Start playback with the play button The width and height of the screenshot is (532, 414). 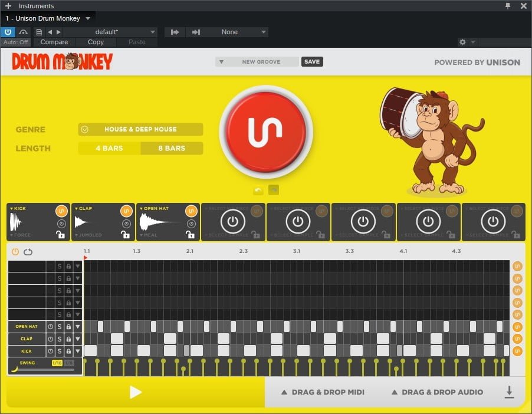pos(136,392)
